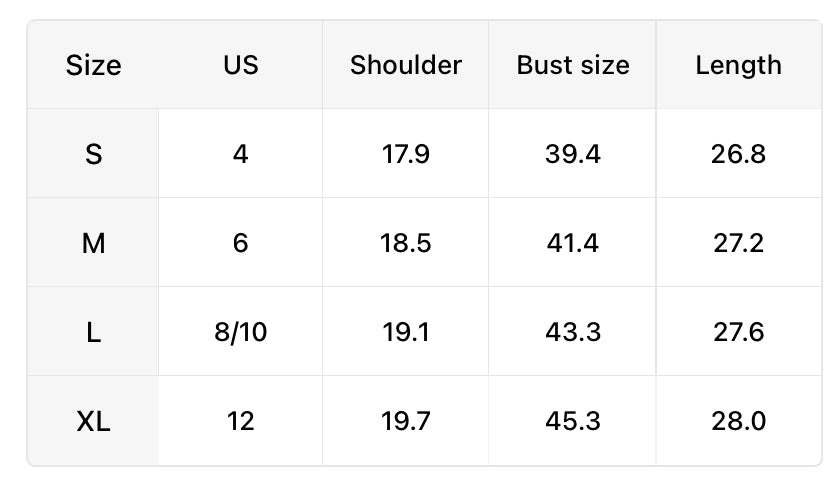Select US size 12 cell
Image resolution: width=828 pixels, height=491 pixels.
(x=240, y=421)
